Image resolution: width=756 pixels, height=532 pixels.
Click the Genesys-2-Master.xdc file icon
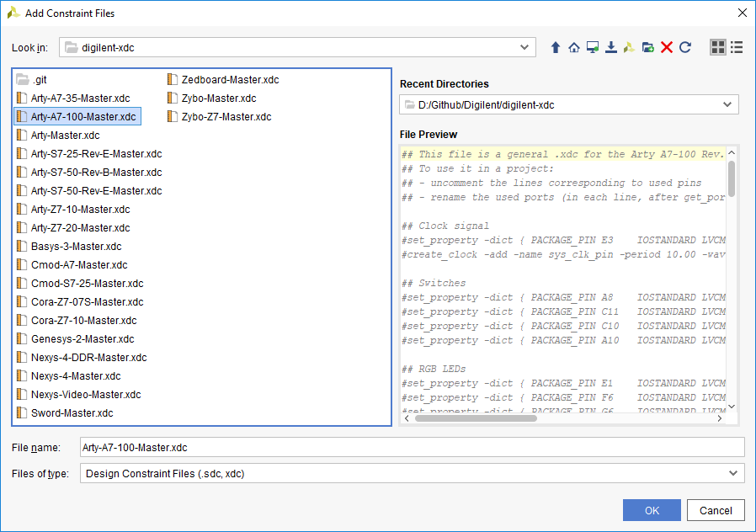pyautogui.click(x=22, y=339)
